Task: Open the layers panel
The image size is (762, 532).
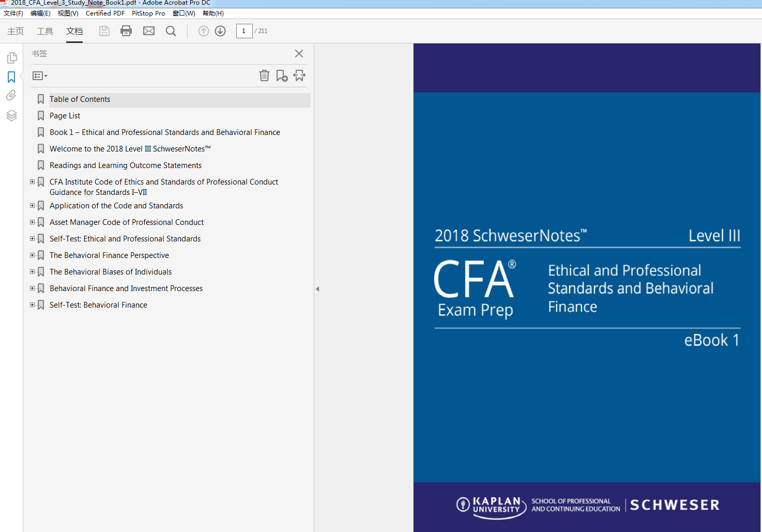Action: (11, 115)
